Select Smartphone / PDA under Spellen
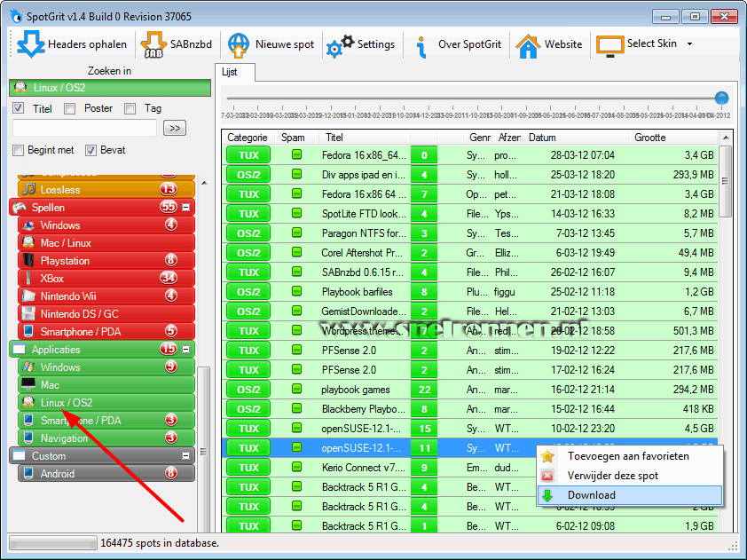The image size is (747, 560). [x=106, y=331]
